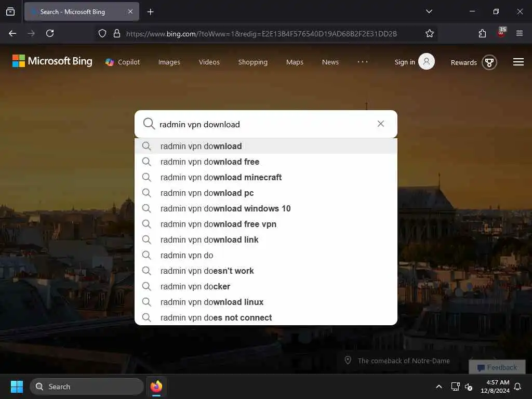Screen dimensions: 532x399
Task: Click "The comeback of Notre-Dame" caption
Action: [403, 361]
